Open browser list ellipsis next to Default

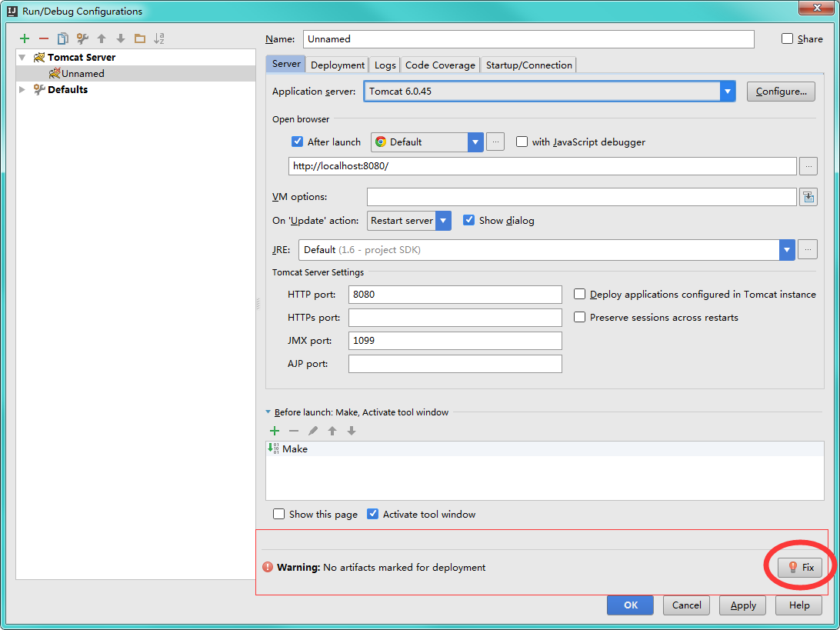coord(495,142)
